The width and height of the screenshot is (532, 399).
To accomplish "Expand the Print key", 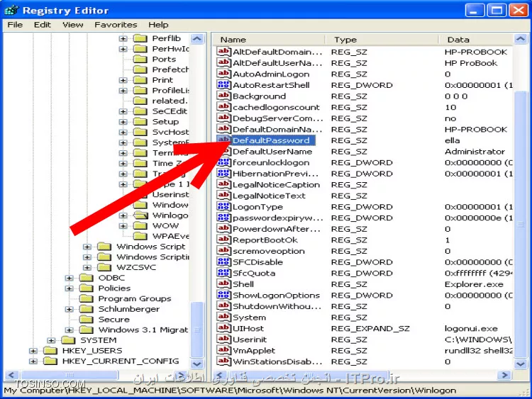I will [x=123, y=80].
